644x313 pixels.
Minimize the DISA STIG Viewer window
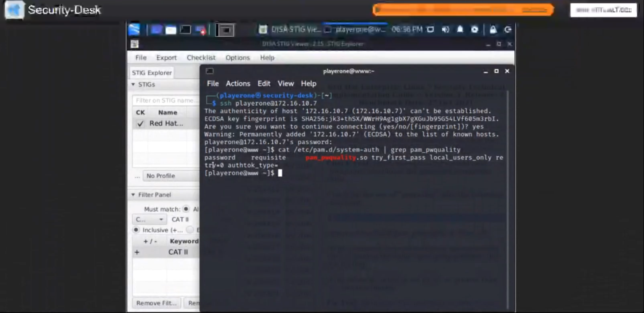[488, 44]
